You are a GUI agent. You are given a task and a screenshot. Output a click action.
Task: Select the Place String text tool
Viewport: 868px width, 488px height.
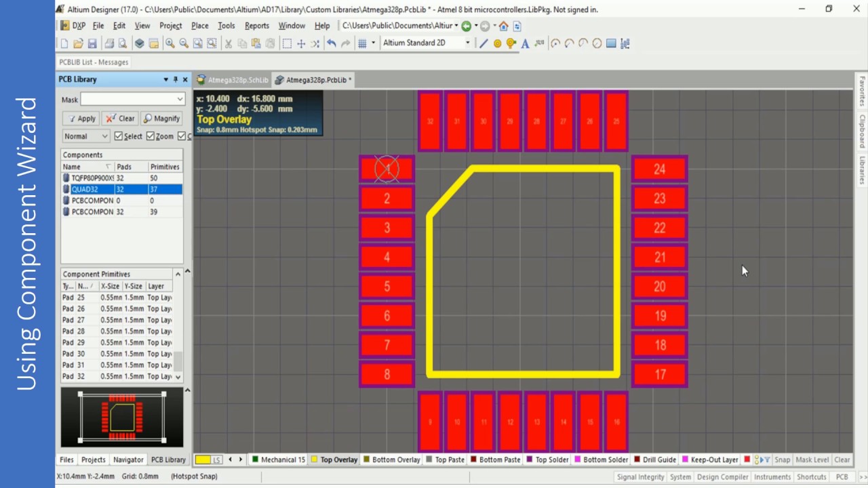(526, 43)
